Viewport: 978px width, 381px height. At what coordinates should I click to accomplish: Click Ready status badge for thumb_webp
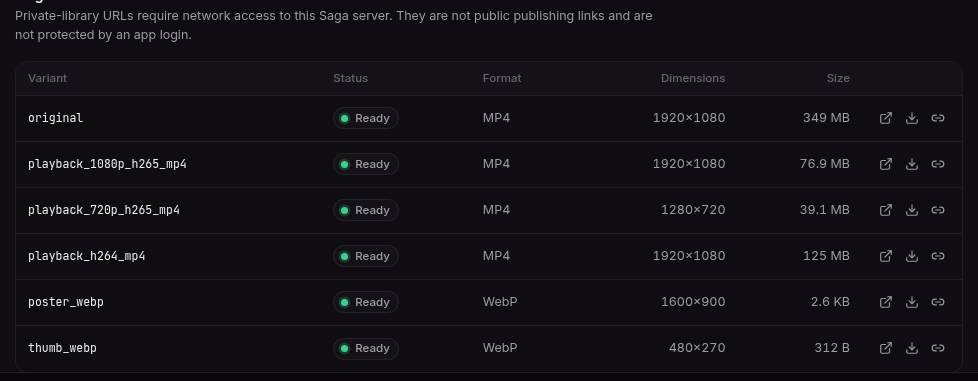(366, 348)
